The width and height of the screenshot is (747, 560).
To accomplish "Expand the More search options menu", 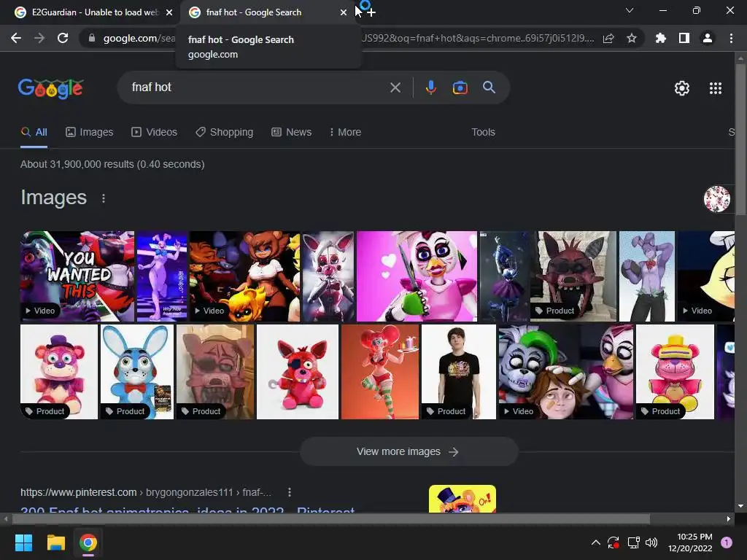I will (345, 133).
